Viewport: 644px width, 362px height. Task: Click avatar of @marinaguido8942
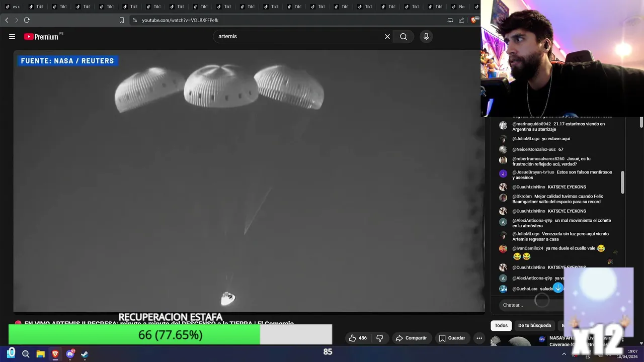pyautogui.click(x=503, y=125)
